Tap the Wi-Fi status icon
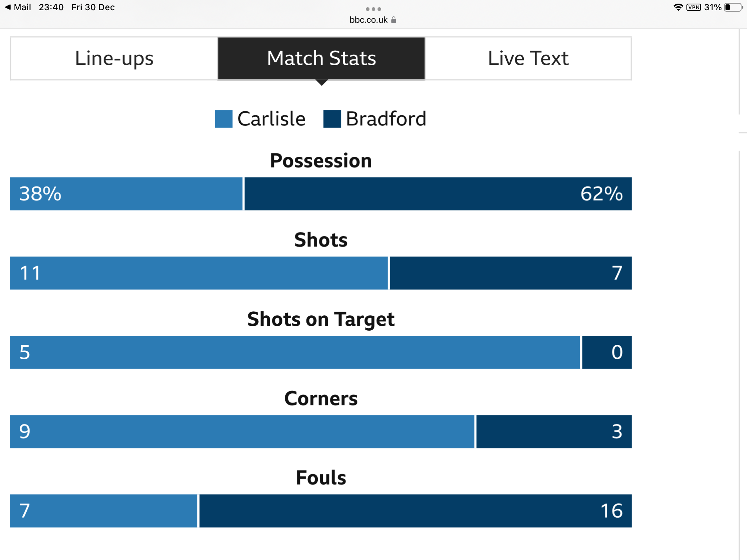This screenshot has height=560, width=747. (678, 7)
